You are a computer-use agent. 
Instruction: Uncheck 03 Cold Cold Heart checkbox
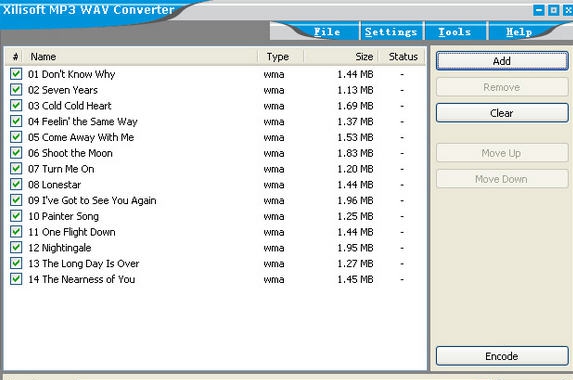(x=16, y=105)
